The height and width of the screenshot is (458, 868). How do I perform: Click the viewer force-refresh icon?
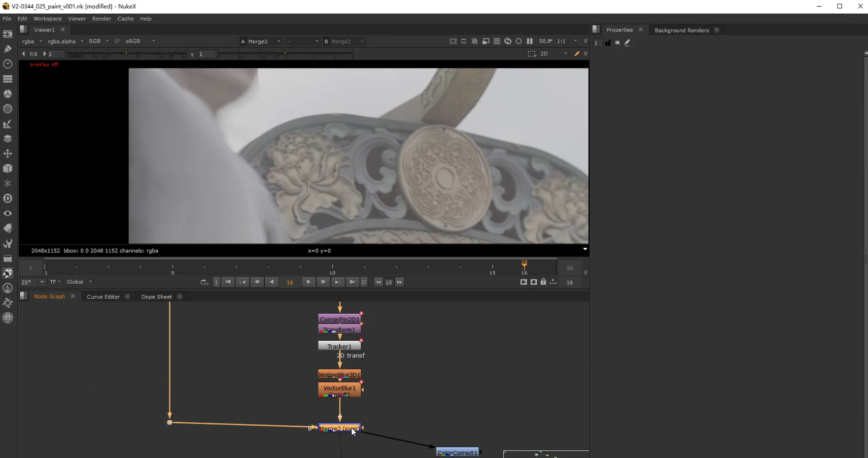point(508,41)
